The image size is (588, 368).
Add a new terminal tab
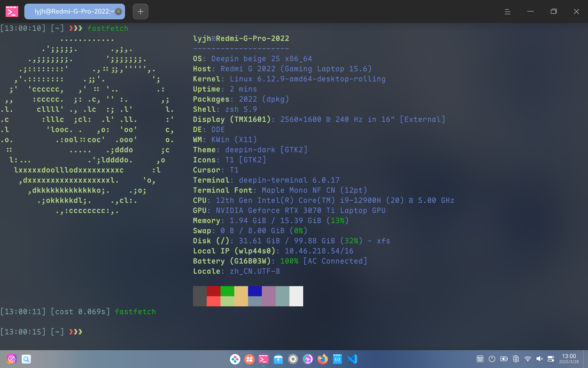click(140, 11)
